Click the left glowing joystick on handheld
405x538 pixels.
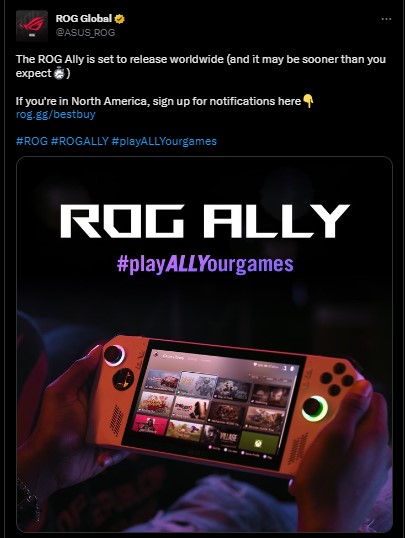pyautogui.click(x=114, y=354)
